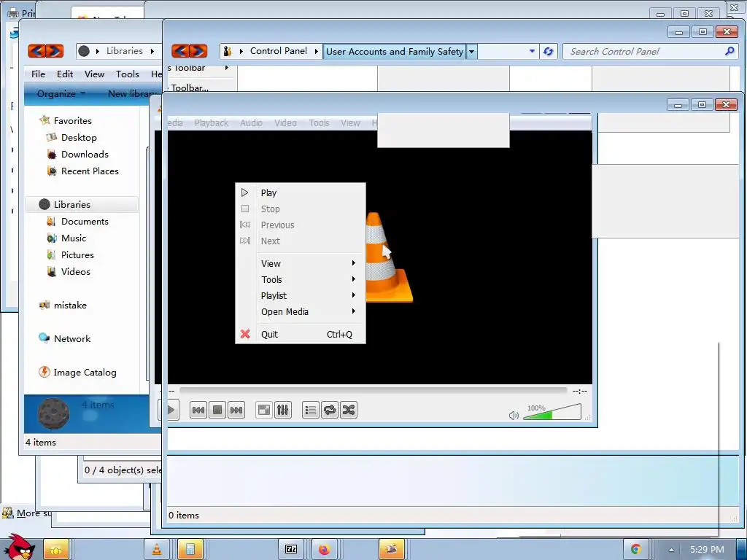This screenshot has height=560, width=747.
Task: Click the Start button with angry bird icon
Action: coord(18,547)
